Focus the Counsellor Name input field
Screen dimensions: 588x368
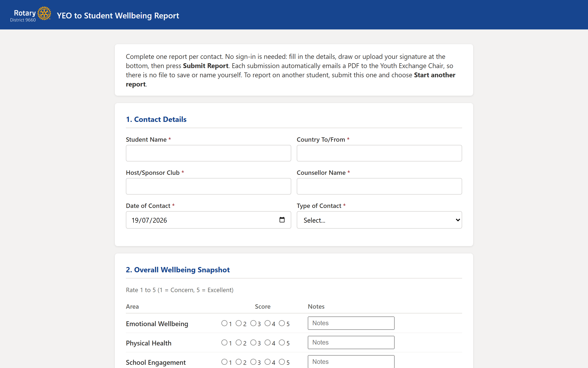point(379,186)
